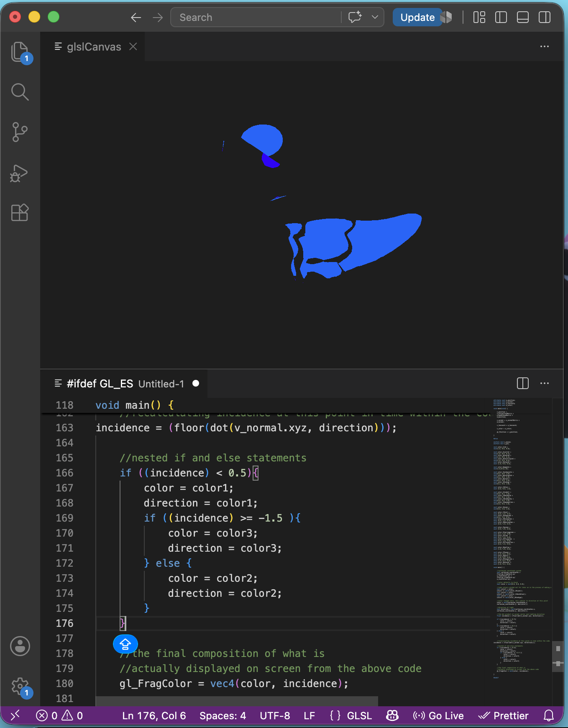568x728 pixels.
Task: Open the Extensions view
Action: click(x=20, y=212)
